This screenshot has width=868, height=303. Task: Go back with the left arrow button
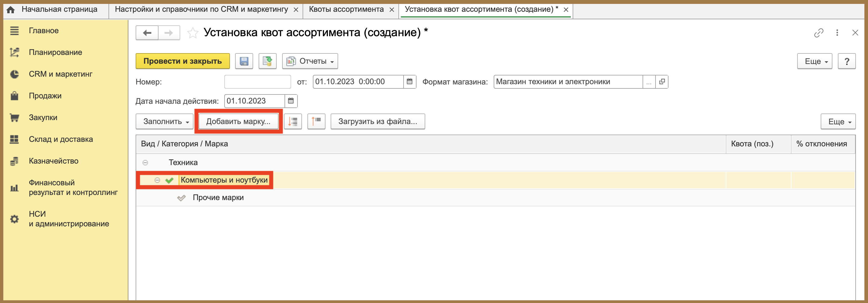pos(147,33)
